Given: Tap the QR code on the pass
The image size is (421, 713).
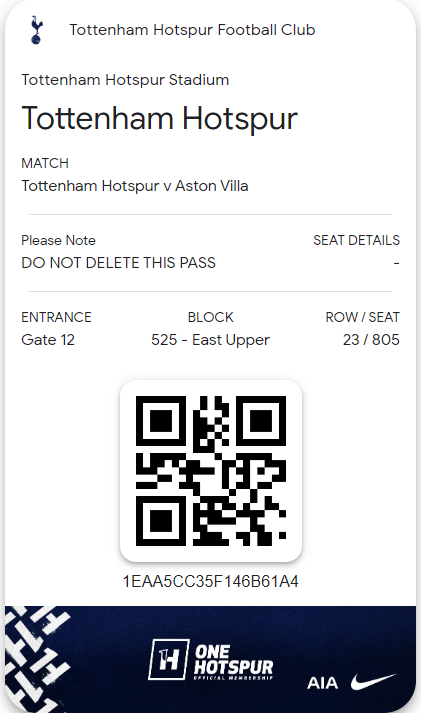Looking at the screenshot, I should point(210,471).
